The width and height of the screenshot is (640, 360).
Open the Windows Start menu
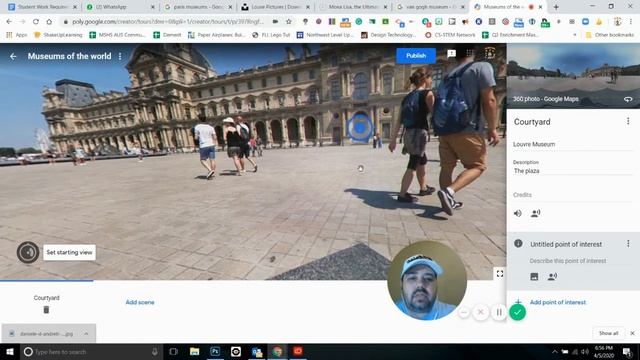[10, 351]
